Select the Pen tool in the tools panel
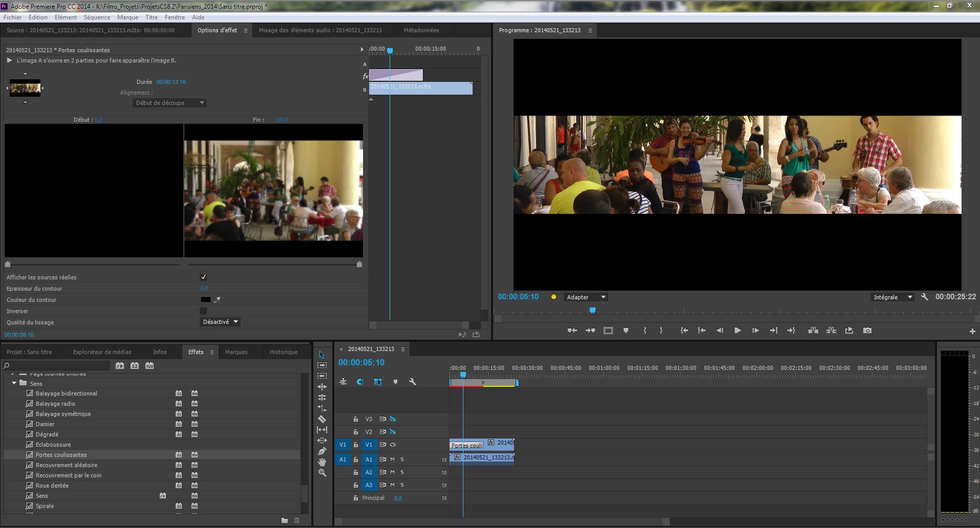The height and width of the screenshot is (528, 980). coord(322,451)
